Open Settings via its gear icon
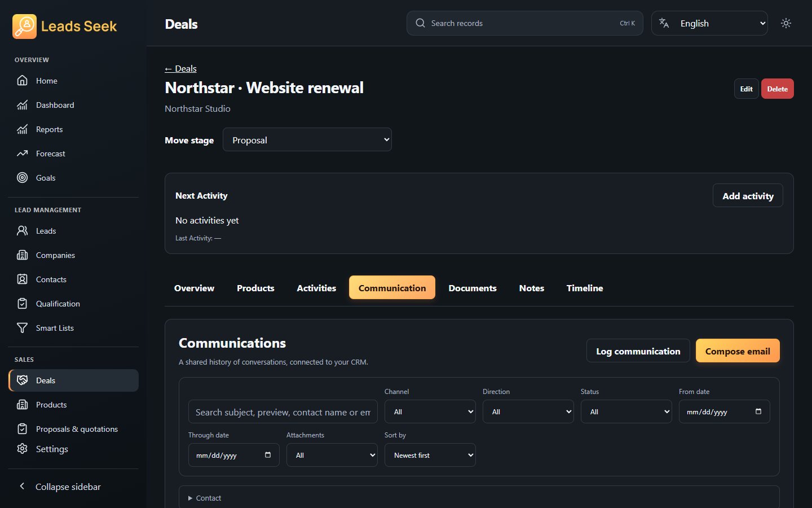This screenshot has height=508, width=812. (22, 449)
